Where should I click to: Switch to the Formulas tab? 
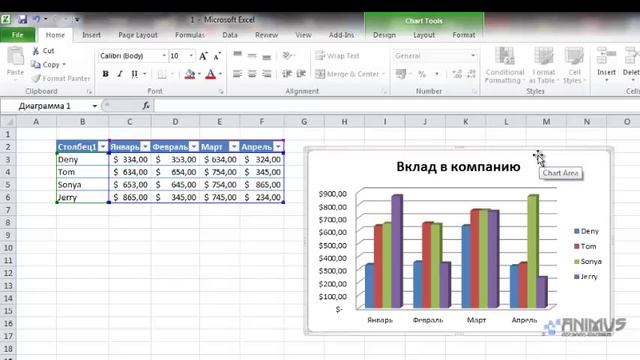[x=190, y=35]
